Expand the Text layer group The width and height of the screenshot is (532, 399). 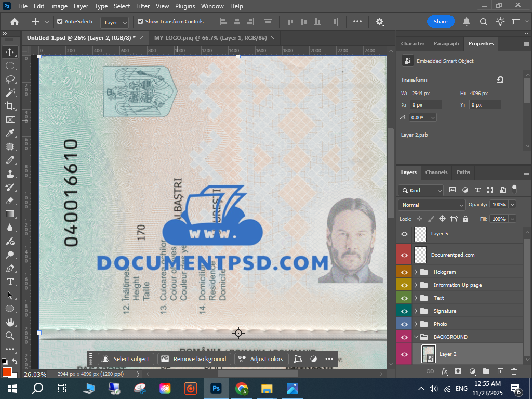pos(416,298)
